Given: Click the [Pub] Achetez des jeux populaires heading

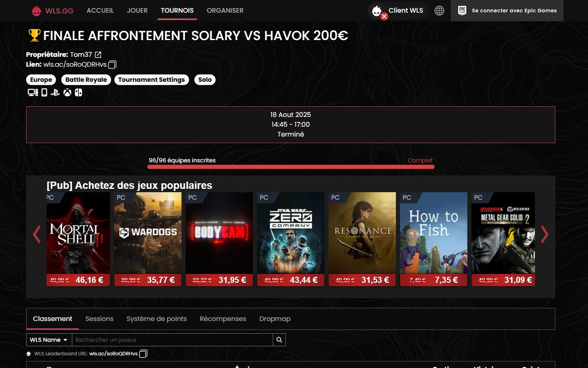Looking at the screenshot, I should [x=129, y=185].
